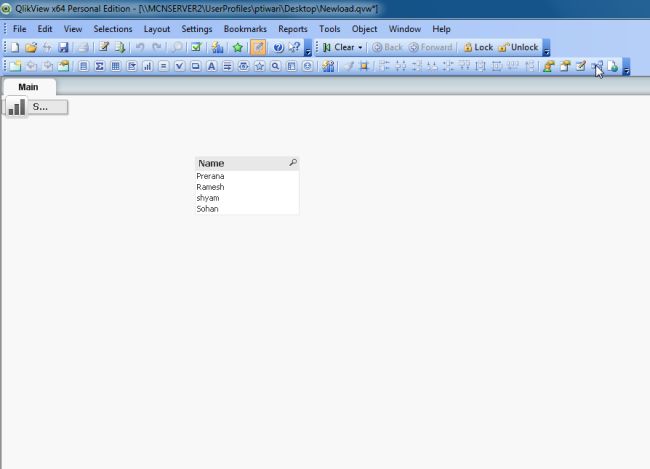The image size is (650, 469).
Task: Create a Slider/Calendar object
Action: (x=244, y=66)
